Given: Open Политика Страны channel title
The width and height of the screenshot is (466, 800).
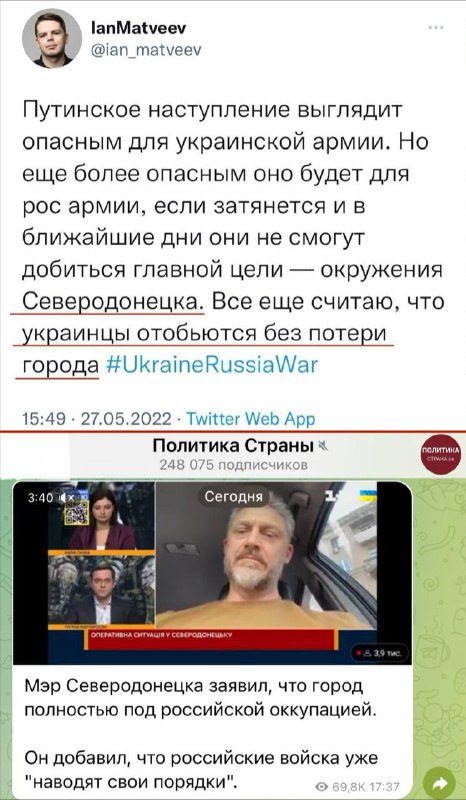Looking at the screenshot, I should pos(233,446).
